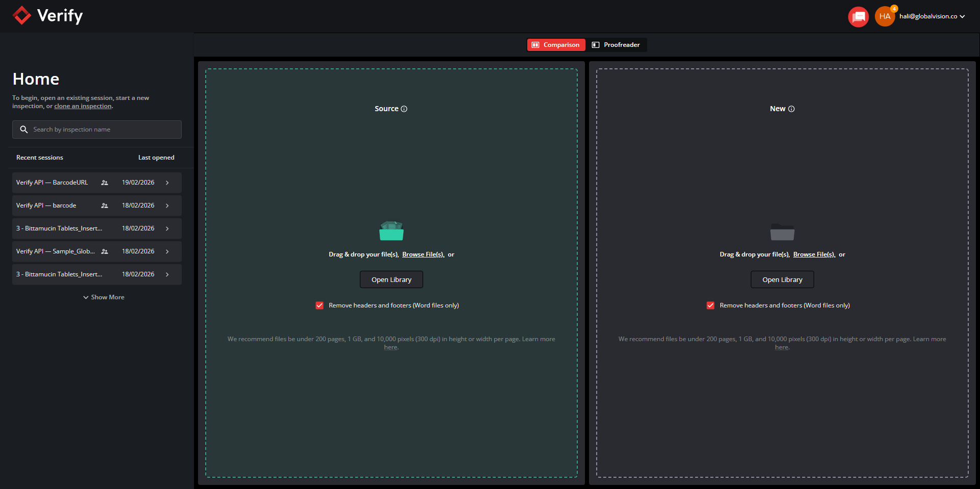
Task: Click shared-users icon on Verify API — BarcodeURL
Action: coord(105,183)
